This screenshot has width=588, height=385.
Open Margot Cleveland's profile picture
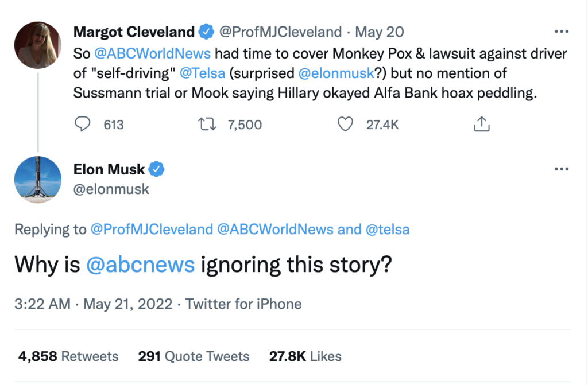click(x=38, y=45)
